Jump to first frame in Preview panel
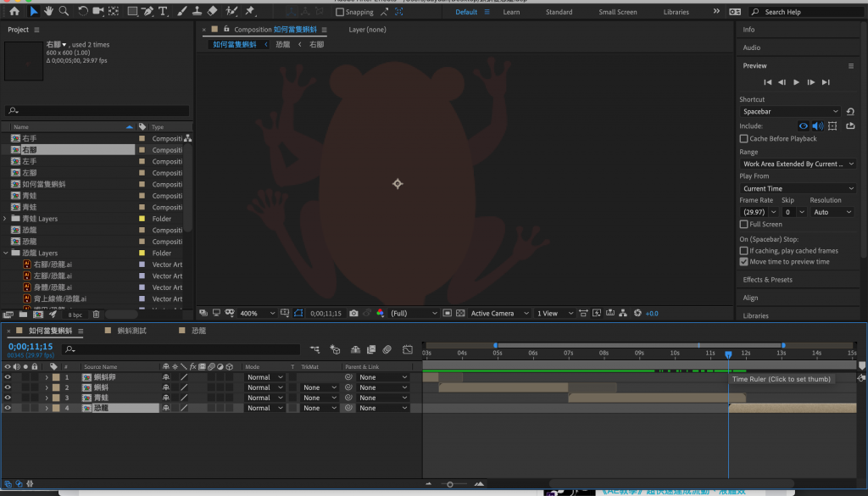Viewport: 868px width, 496px height. [767, 82]
